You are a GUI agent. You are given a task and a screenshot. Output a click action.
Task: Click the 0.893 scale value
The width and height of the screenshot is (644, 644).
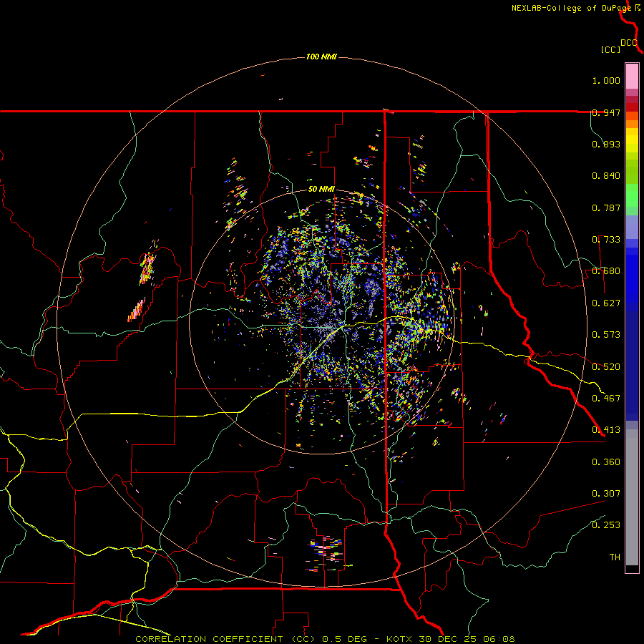click(x=606, y=144)
